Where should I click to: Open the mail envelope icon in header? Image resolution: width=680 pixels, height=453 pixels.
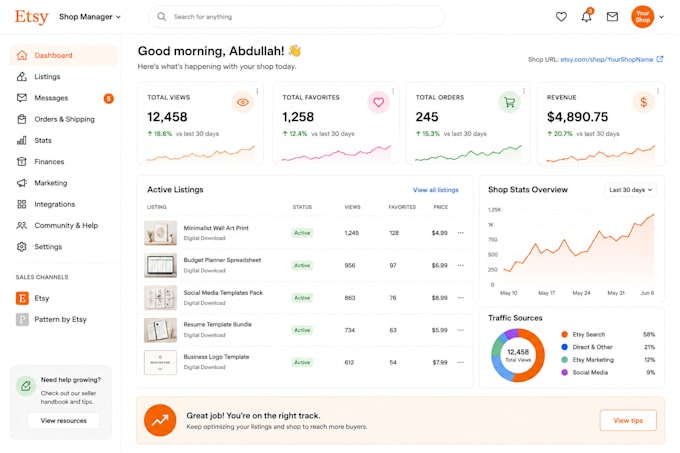tap(612, 17)
